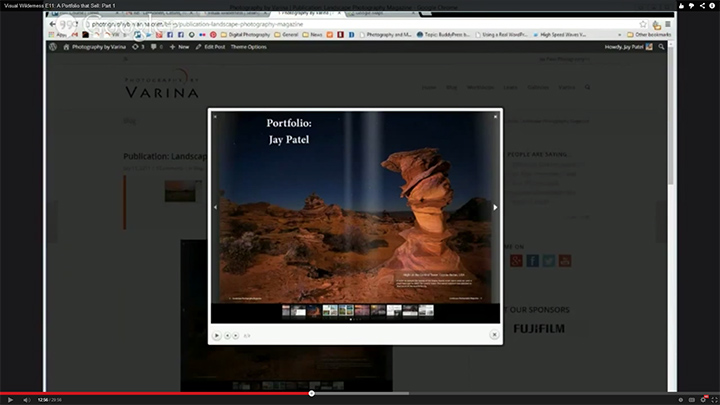Click the left arrow on the portfolio image

(x=215, y=208)
